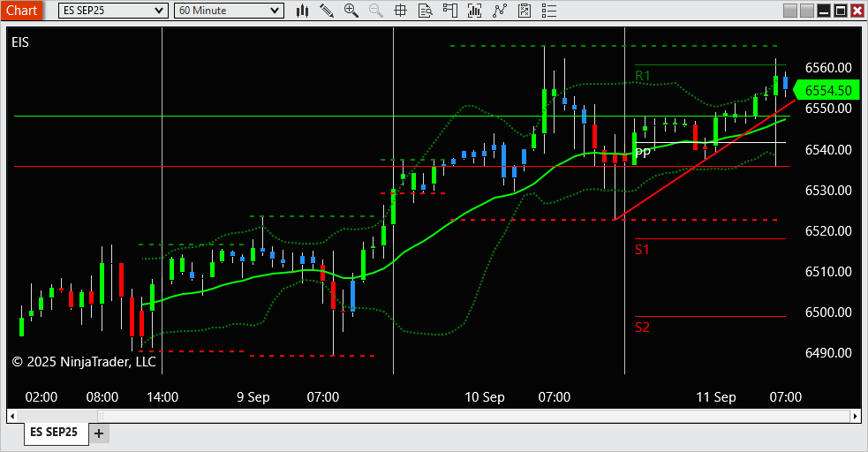Screen dimensions: 868x452
Task: Open the indicators icon
Action: tap(499, 11)
